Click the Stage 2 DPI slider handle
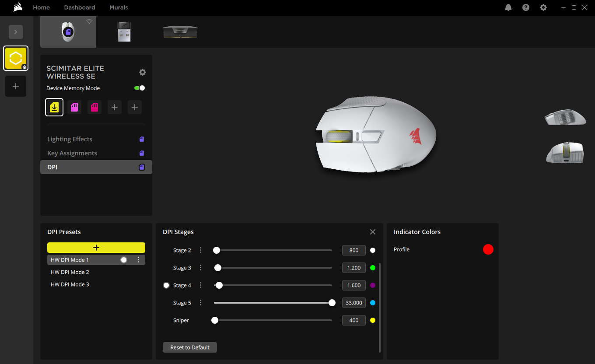Image resolution: width=595 pixels, height=364 pixels. [x=216, y=250]
